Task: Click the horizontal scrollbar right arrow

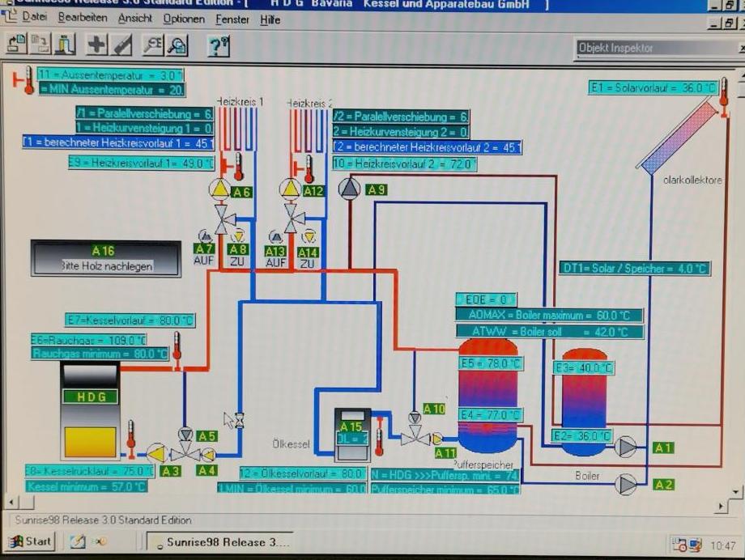Action: coord(720,507)
